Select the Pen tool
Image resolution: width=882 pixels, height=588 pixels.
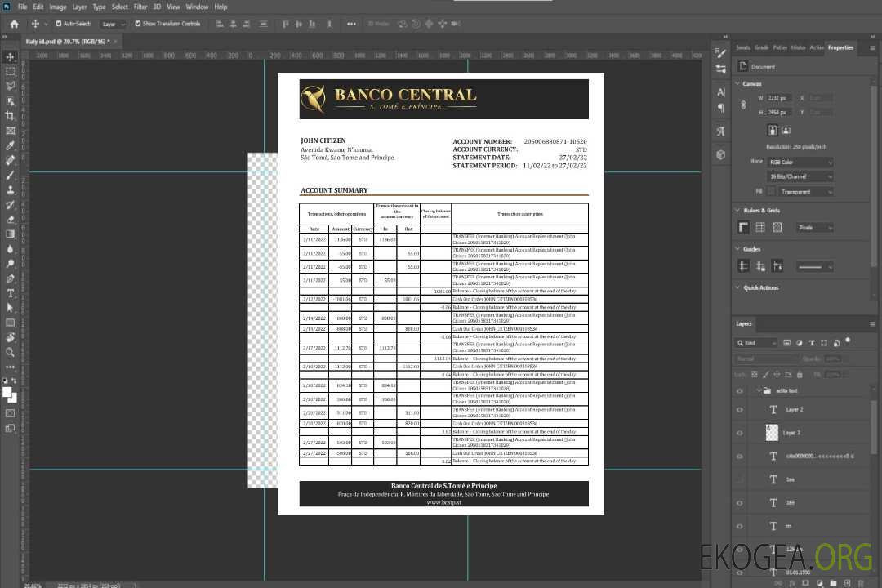coord(10,278)
